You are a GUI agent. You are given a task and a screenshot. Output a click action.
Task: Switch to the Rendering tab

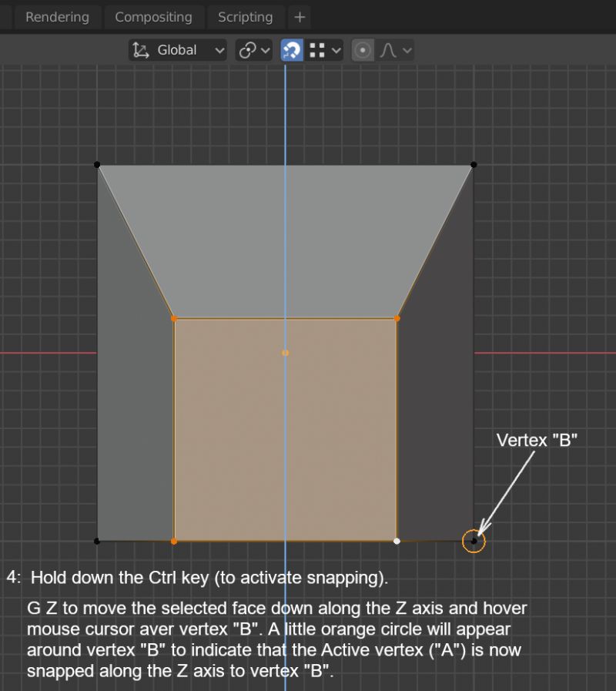[58, 17]
